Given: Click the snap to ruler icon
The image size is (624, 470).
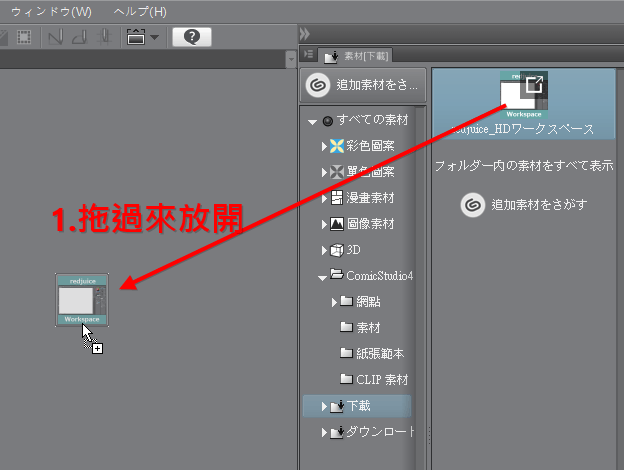Looking at the screenshot, I should coord(56,37).
